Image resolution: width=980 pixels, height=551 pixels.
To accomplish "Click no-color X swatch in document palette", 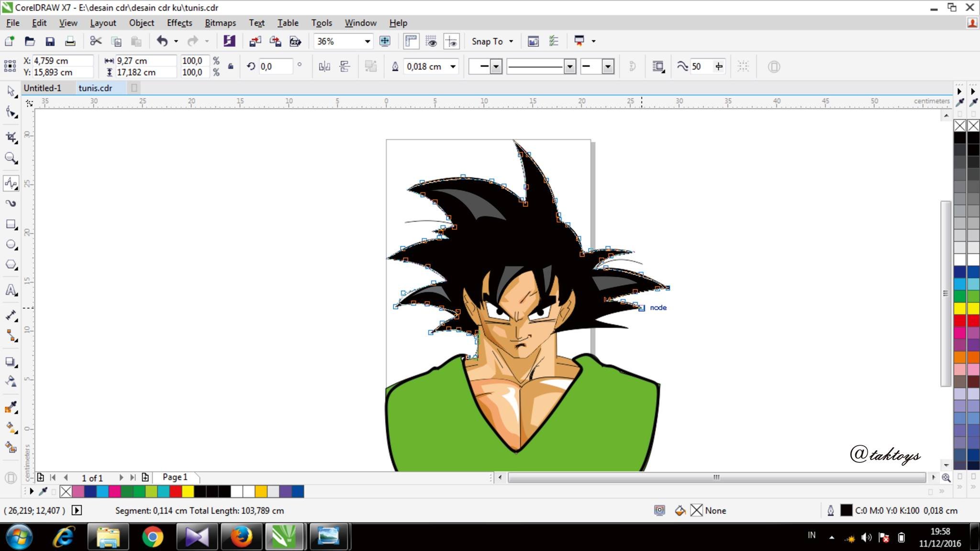I will (66, 491).
